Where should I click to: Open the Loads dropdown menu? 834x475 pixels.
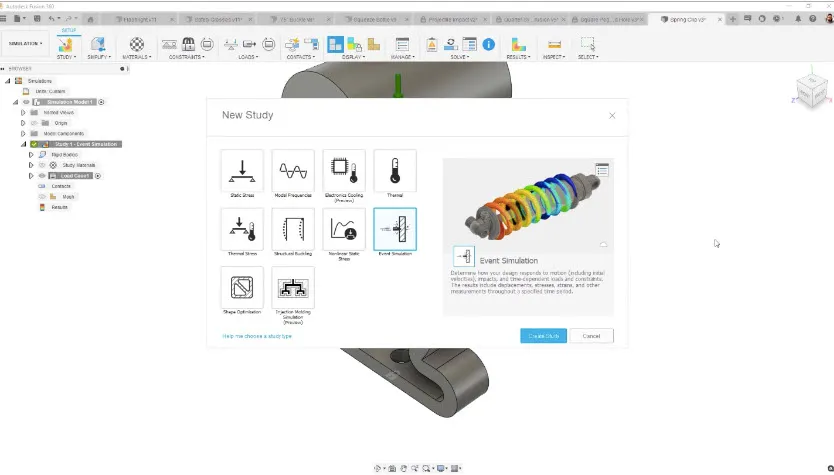(x=248, y=57)
